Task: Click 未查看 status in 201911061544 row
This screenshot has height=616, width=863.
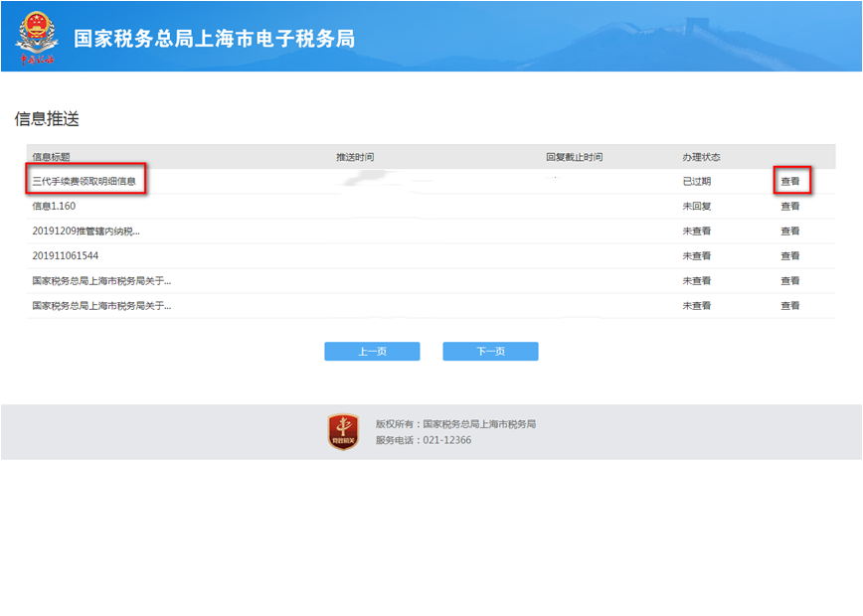Action: point(697,255)
